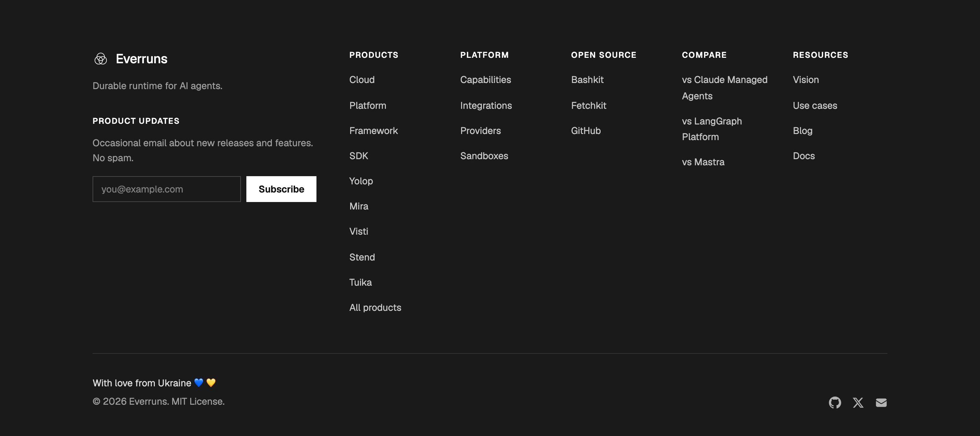Click the 'With love from Ukraine' text
This screenshot has height=436, width=980.
coord(142,383)
